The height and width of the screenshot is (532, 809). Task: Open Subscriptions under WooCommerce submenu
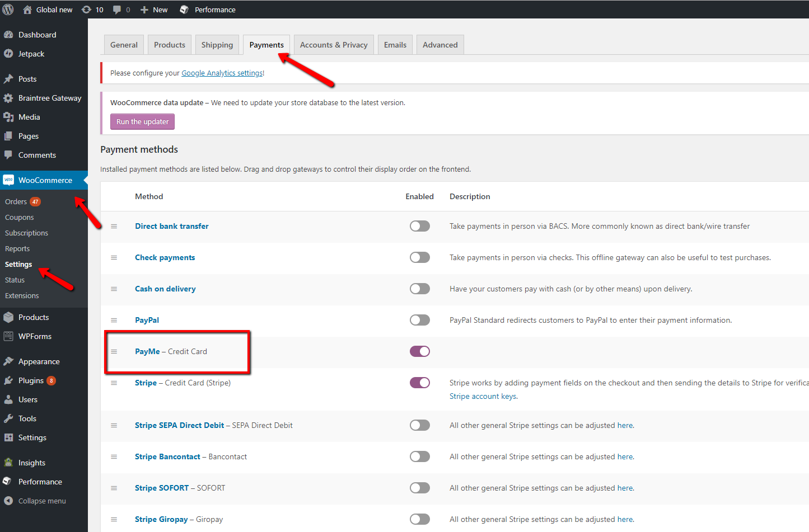26,233
